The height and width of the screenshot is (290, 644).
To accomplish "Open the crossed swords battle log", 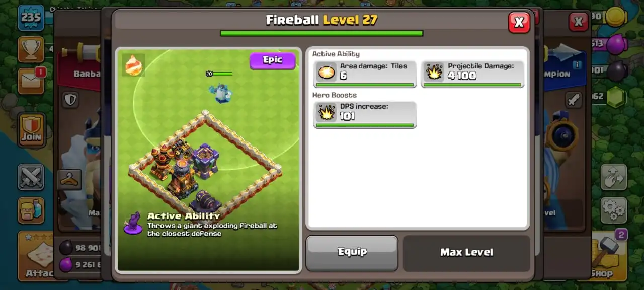I will pos(31,177).
